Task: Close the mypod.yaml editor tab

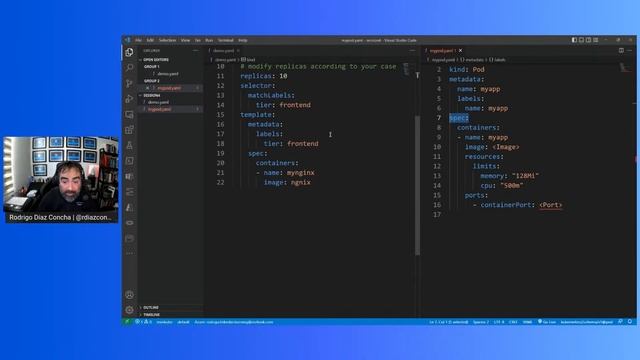Action: (460, 50)
